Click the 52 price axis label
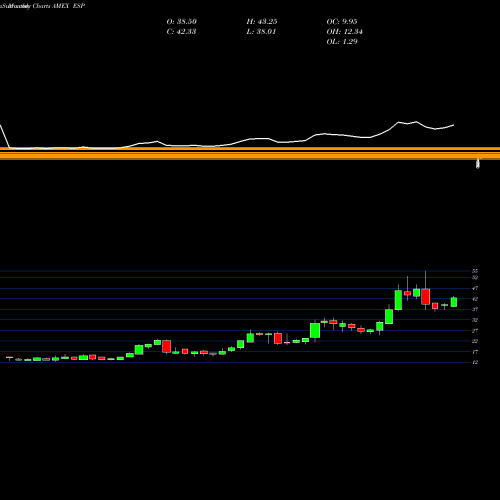This screenshot has width=500, height=500. [475, 278]
